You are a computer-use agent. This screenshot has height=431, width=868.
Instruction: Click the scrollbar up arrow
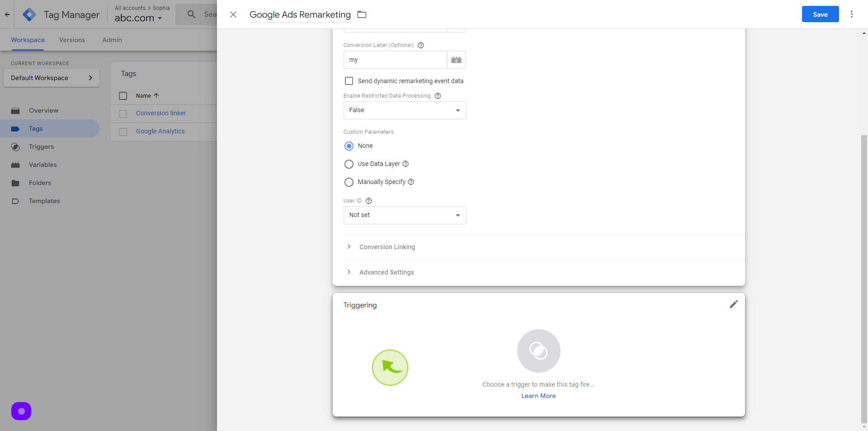click(864, 33)
